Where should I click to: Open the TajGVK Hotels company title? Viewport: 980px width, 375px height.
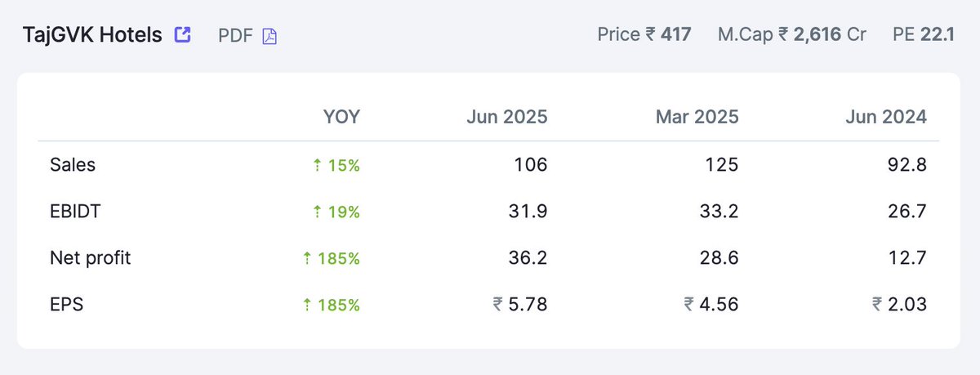(x=92, y=35)
